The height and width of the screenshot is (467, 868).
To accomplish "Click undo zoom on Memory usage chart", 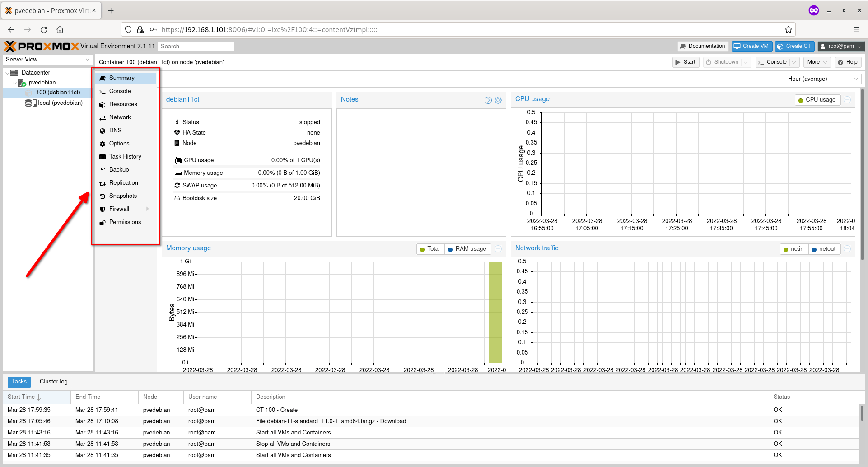I will (x=498, y=249).
